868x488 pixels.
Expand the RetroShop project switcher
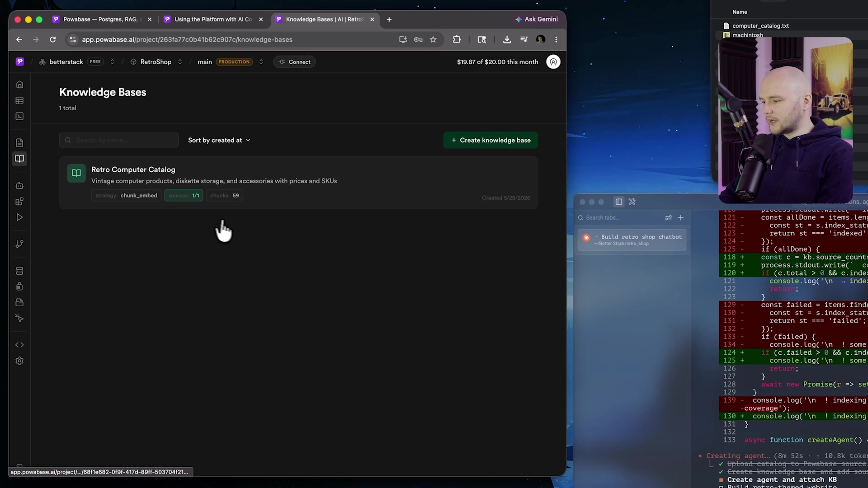pos(180,62)
